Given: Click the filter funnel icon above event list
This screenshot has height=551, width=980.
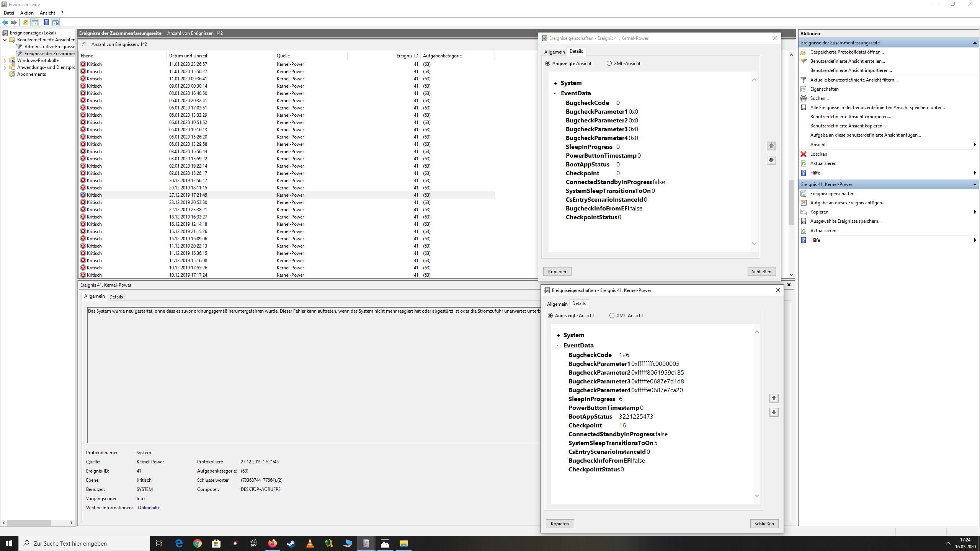Looking at the screenshot, I should pos(83,44).
